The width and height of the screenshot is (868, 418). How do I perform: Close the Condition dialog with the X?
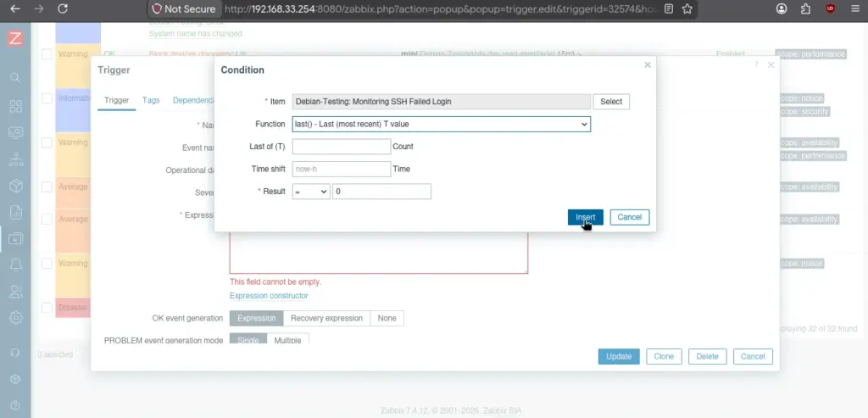[648, 64]
